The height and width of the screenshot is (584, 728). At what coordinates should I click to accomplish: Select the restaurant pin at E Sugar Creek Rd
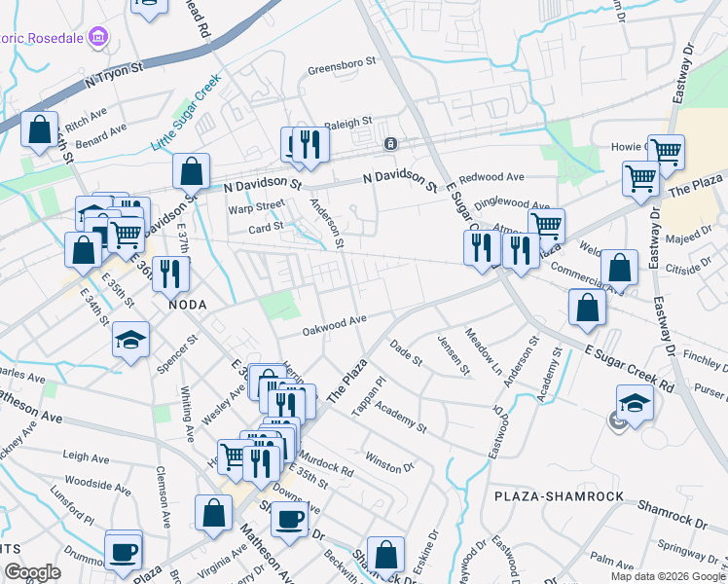pyautogui.click(x=482, y=252)
